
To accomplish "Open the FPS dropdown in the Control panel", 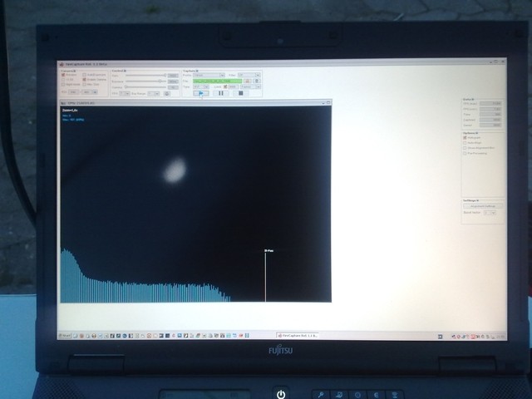I will [x=125, y=93].
